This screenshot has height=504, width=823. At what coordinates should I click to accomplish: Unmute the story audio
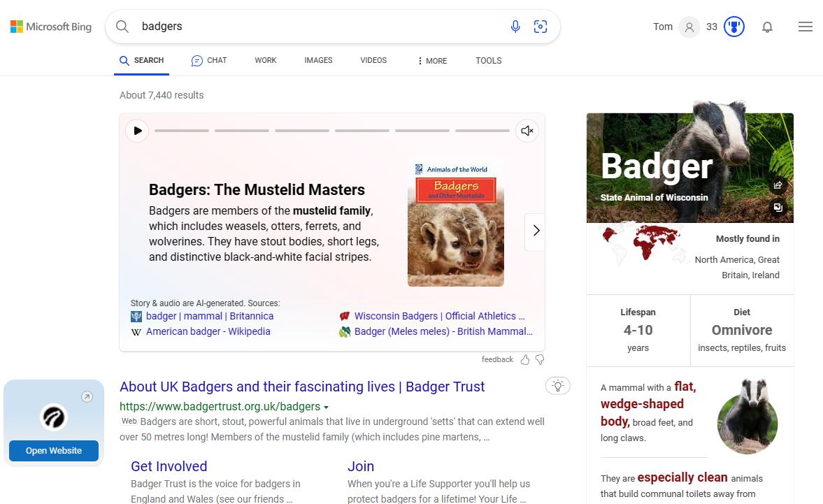(527, 131)
